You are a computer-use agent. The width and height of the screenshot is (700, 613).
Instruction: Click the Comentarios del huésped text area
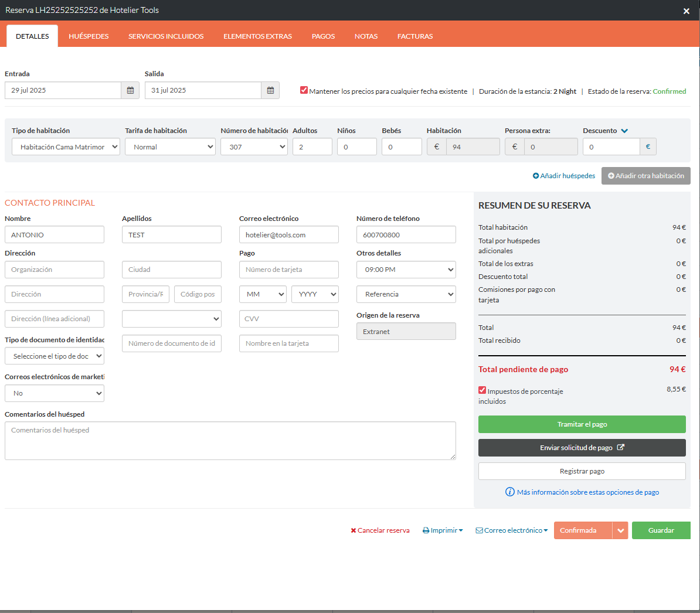pos(230,440)
